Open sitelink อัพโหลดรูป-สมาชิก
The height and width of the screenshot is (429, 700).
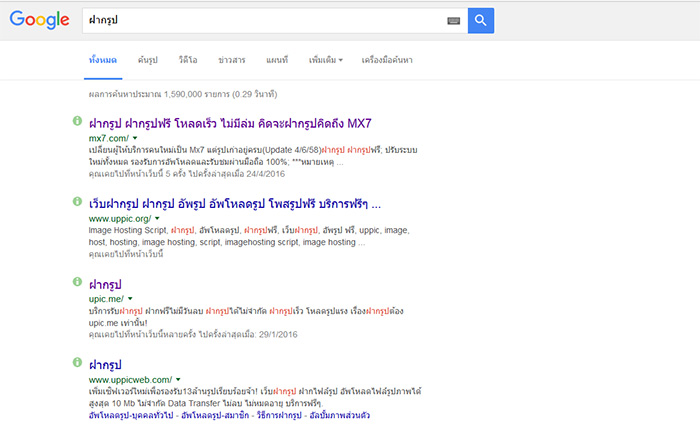coord(215,415)
